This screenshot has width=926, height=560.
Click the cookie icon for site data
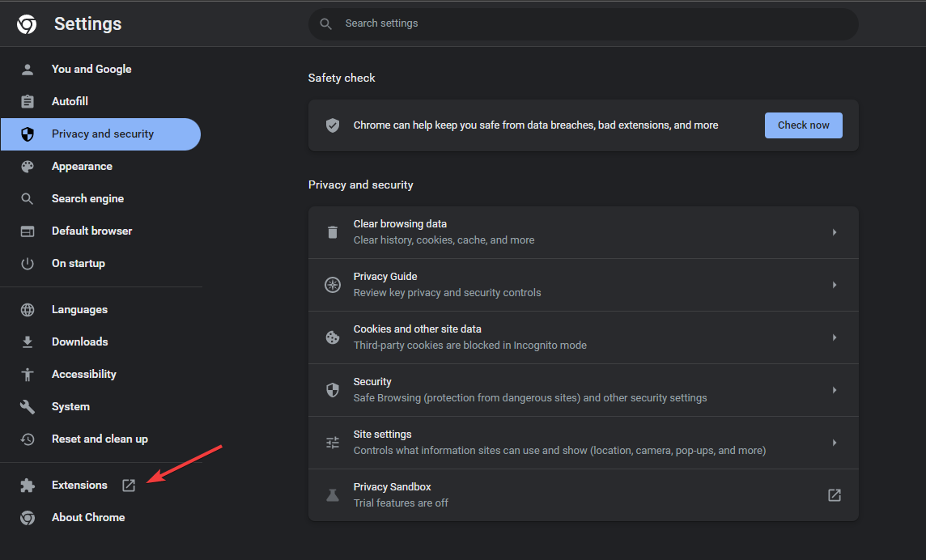333,337
